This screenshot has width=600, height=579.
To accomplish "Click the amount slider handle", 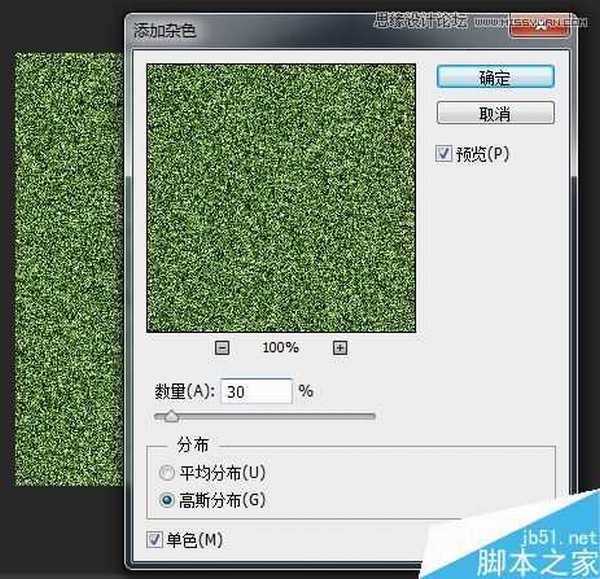I will (171, 416).
